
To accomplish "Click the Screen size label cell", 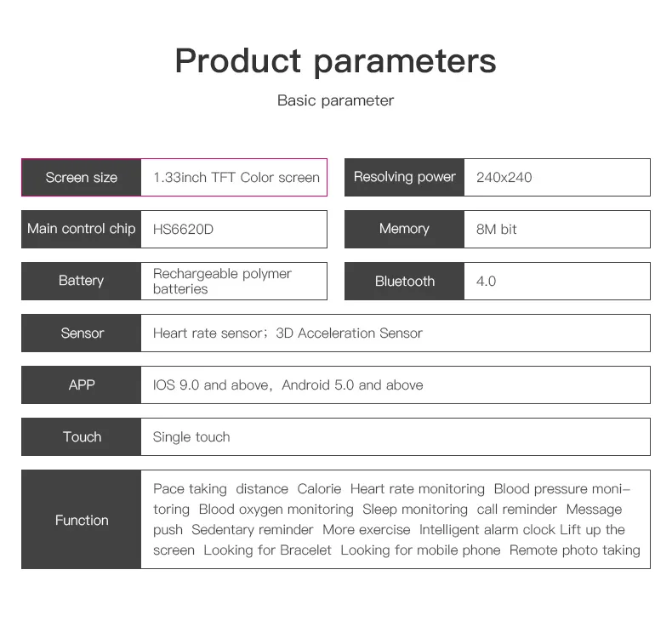I will (82, 178).
